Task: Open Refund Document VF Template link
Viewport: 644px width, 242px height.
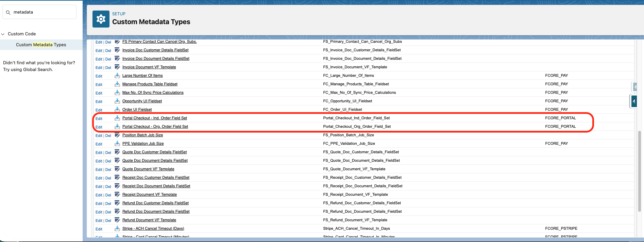Action: coord(149,220)
